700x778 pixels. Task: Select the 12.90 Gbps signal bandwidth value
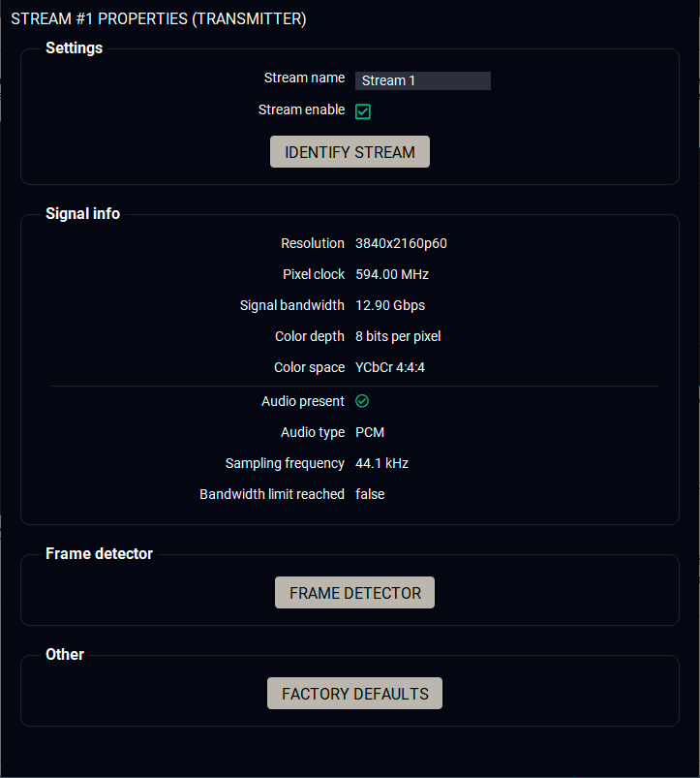(389, 305)
